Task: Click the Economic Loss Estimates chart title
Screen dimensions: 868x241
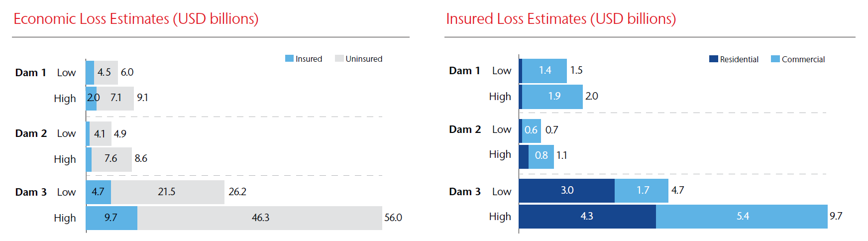Action: 136,19
